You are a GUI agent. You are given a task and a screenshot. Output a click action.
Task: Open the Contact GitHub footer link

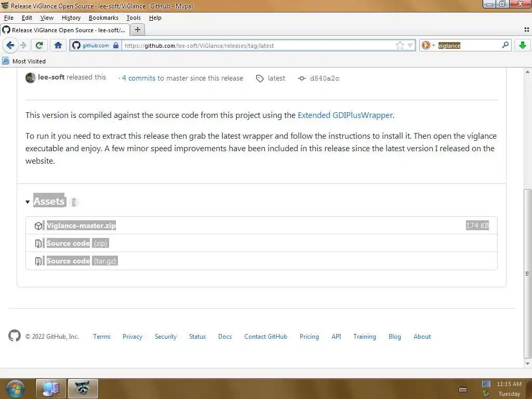265,337
